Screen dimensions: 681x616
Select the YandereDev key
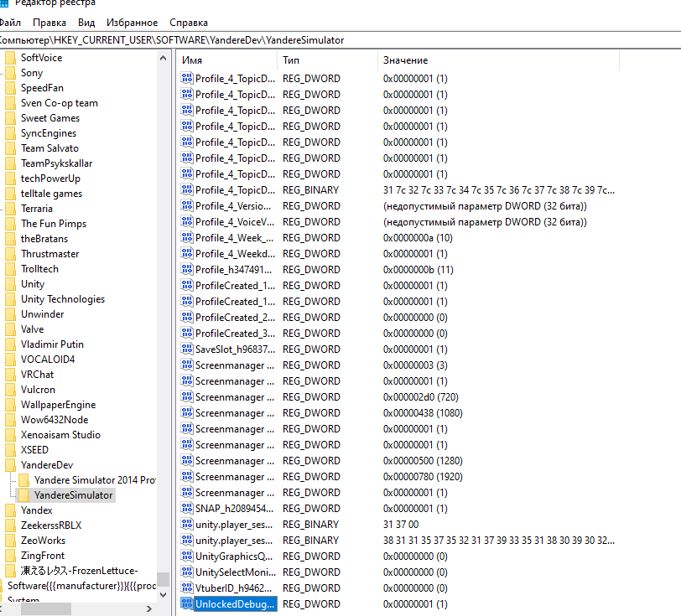(x=47, y=465)
